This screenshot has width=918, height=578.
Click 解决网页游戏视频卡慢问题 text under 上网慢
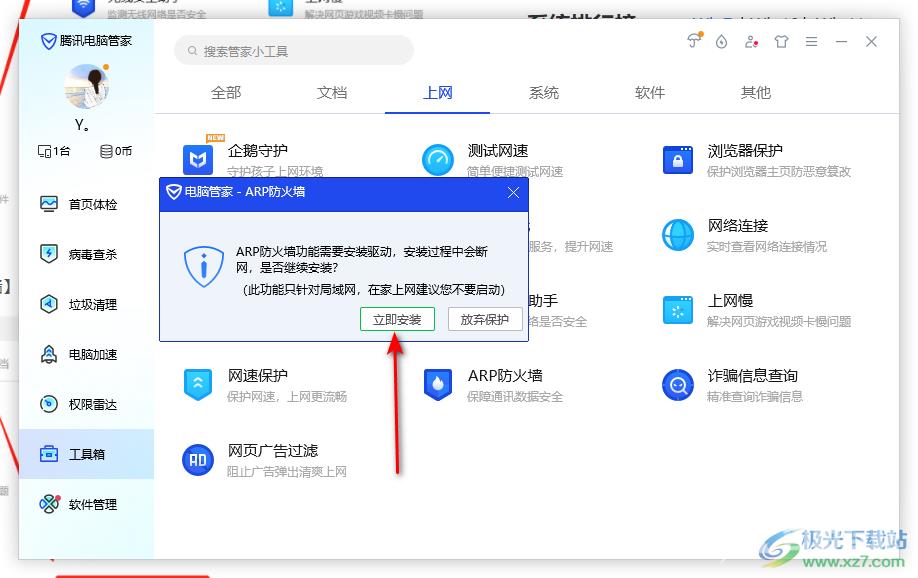point(779,322)
